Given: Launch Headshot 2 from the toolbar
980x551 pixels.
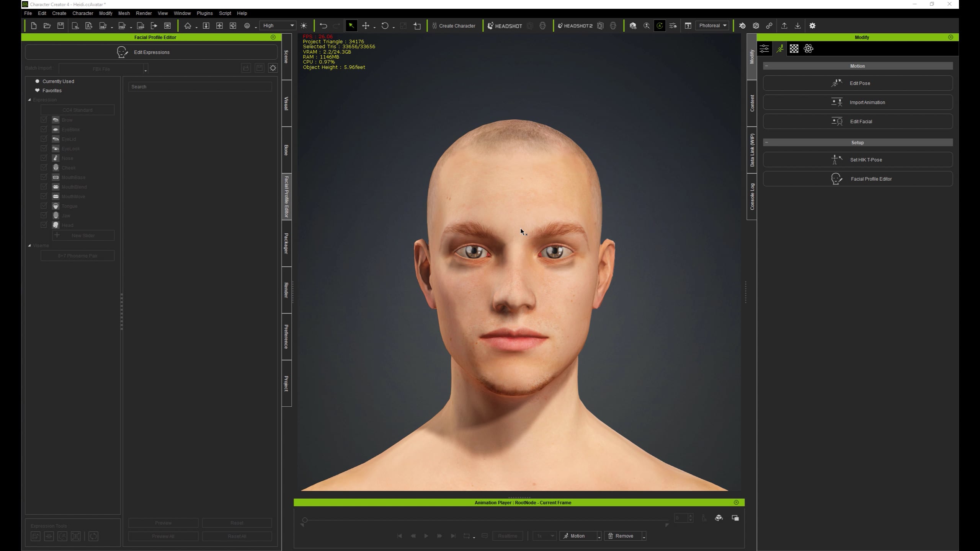Looking at the screenshot, I should (576, 26).
